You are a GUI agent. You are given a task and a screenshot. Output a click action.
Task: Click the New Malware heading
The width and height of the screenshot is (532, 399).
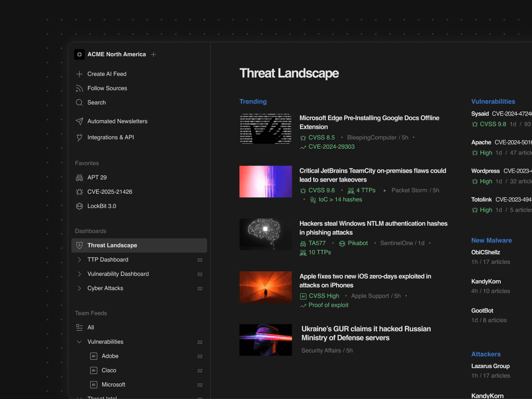pyautogui.click(x=491, y=240)
